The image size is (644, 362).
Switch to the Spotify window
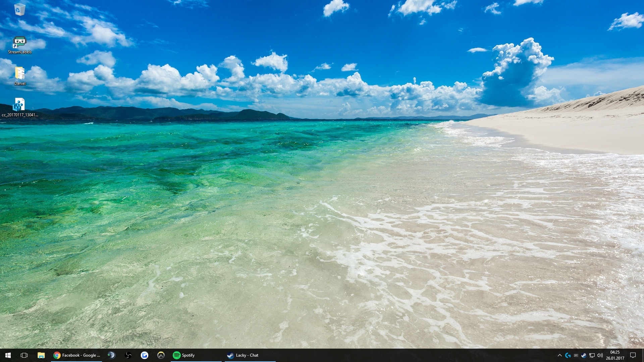pyautogui.click(x=196, y=355)
